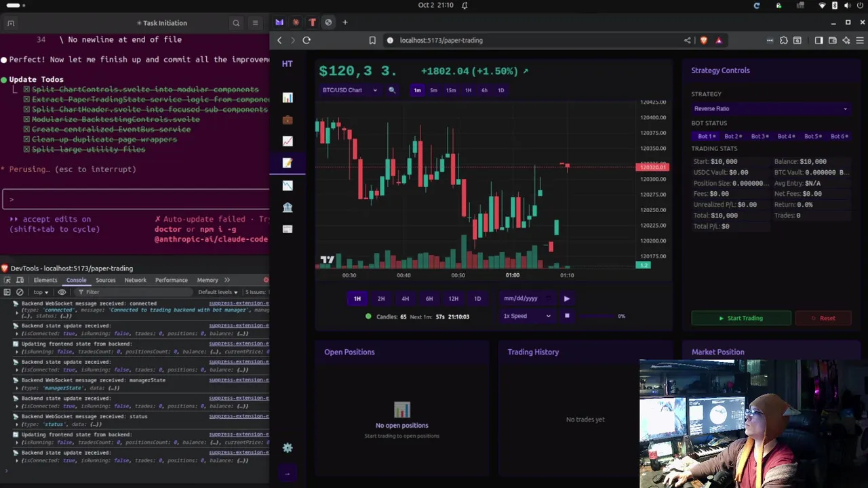Select 4H time period below chart
Screen dimensions: 868x488
pos(405,298)
